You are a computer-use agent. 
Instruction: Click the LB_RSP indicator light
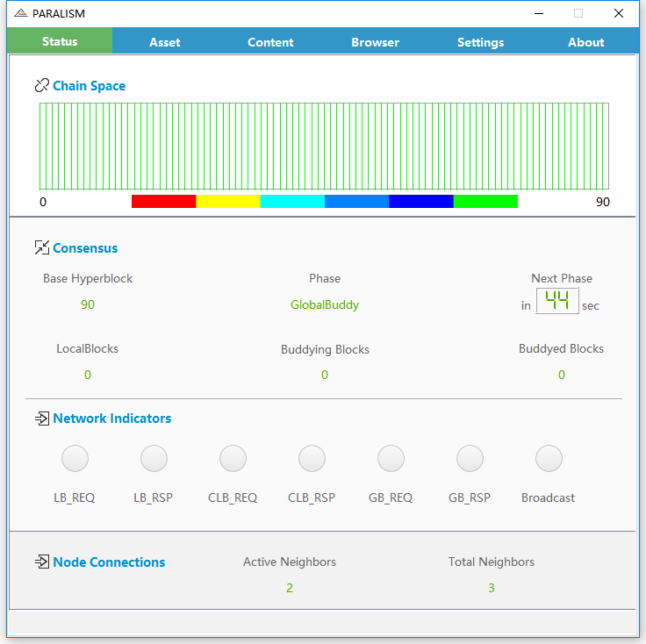coord(154,458)
